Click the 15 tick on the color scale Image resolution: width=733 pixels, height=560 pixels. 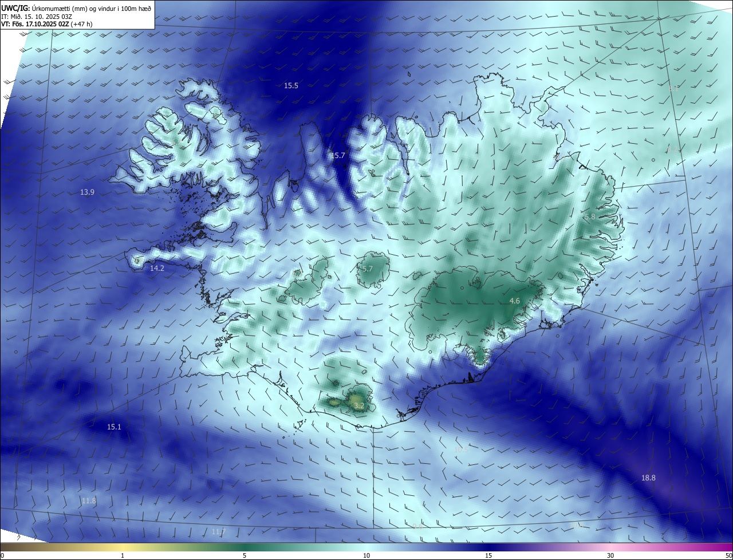point(488,555)
